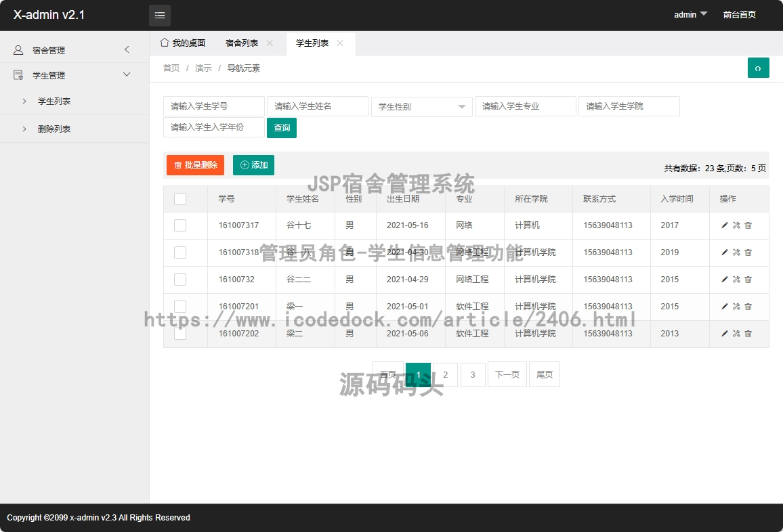783x532 pixels.
Task: Focus the 请输入学生姓名 input field
Action: point(318,106)
